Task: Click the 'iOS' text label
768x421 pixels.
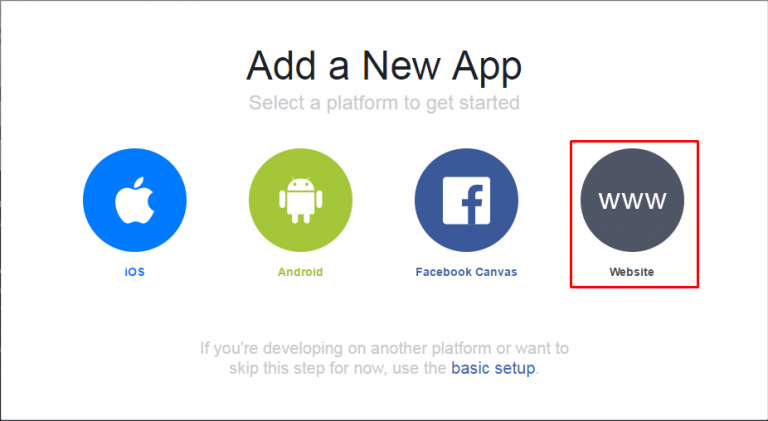Action: (135, 272)
